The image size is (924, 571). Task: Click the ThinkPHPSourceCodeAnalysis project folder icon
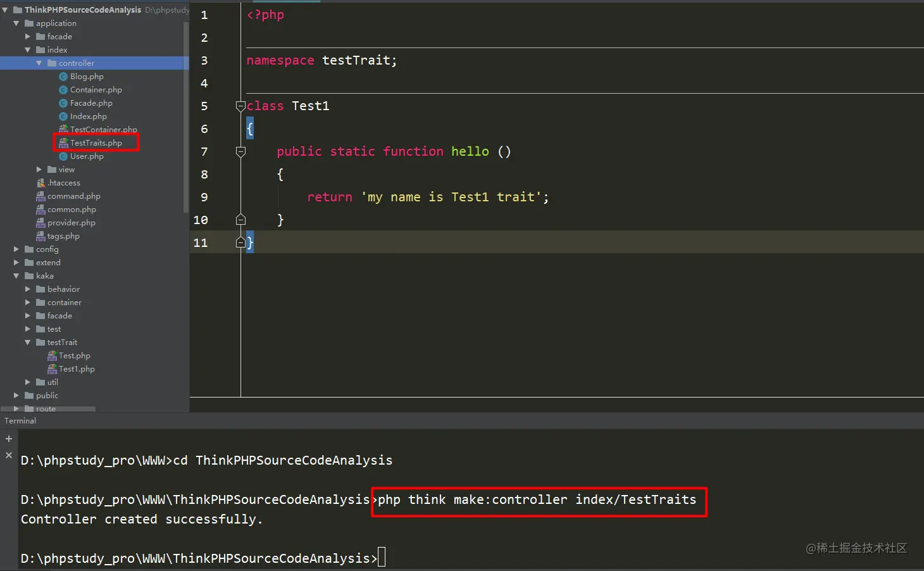[18, 10]
